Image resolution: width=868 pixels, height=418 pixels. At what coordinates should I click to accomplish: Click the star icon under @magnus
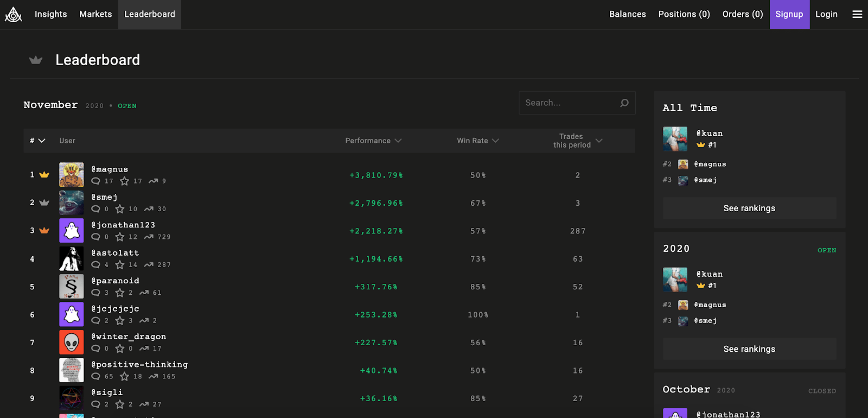(125, 181)
